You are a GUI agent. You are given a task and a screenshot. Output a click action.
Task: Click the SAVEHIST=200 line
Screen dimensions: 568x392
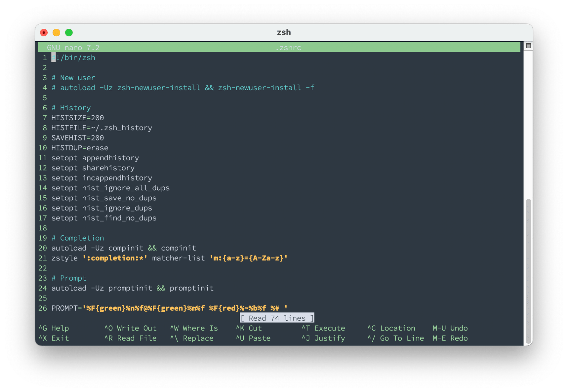pos(78,138)
